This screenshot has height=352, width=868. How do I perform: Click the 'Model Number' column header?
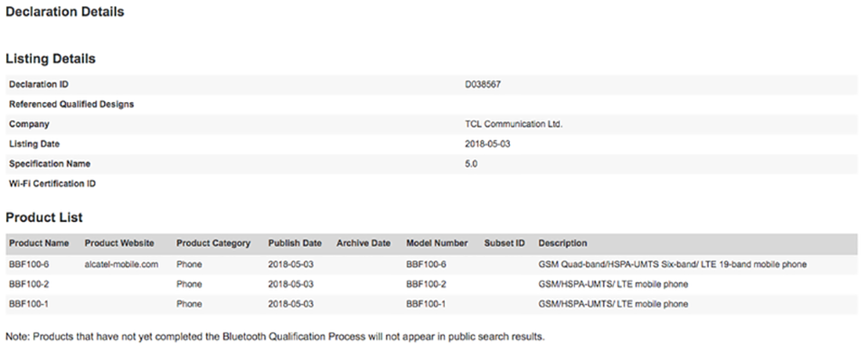437,243
